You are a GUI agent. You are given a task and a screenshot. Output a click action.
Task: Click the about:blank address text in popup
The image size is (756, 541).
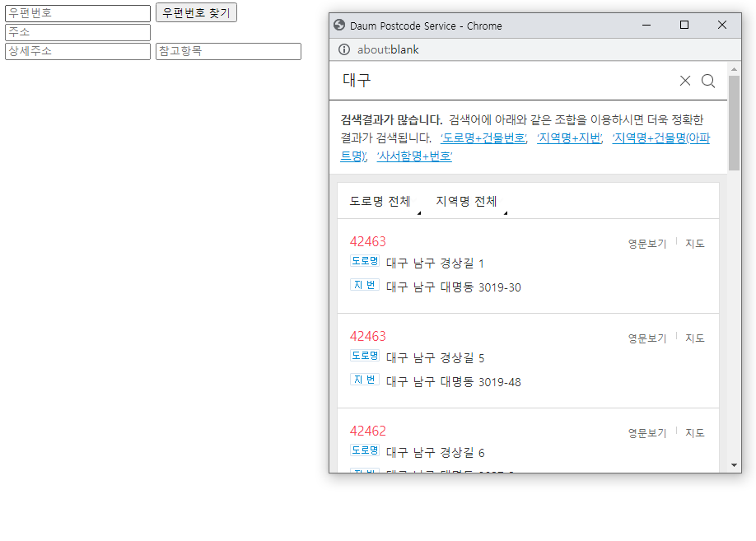pyautogui.click(x=388, y=49)
